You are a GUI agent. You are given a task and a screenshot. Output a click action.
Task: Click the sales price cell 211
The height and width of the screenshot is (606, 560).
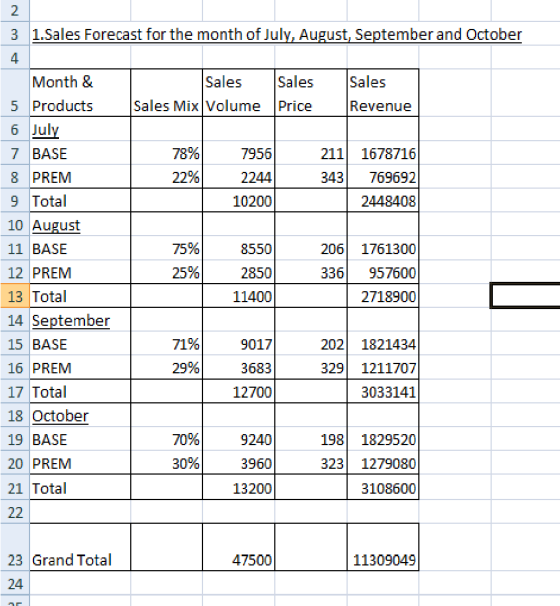pyautogui.click(x=311, y=153)
